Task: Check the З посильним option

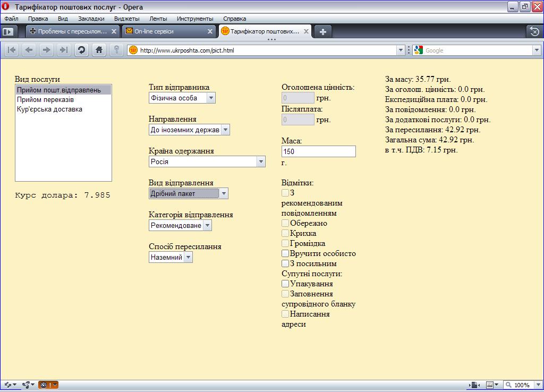Action: 285,263
